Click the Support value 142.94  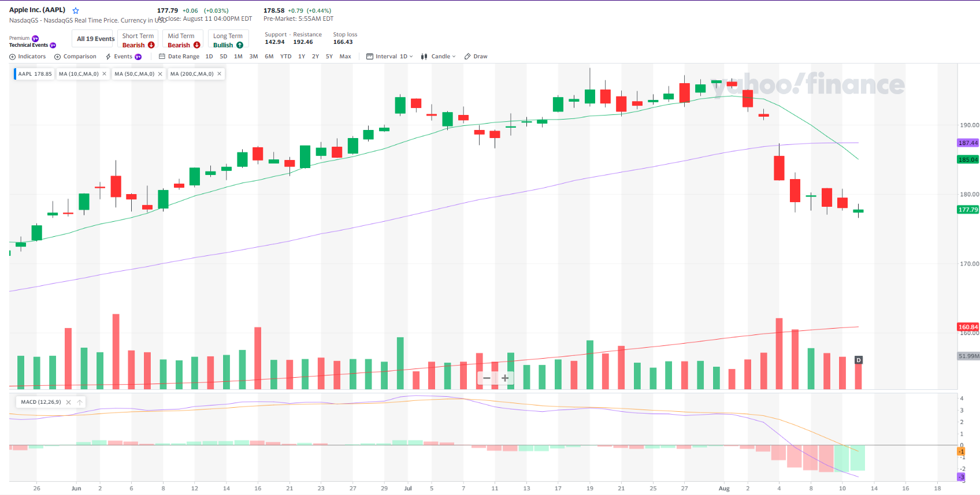point(274,42)
